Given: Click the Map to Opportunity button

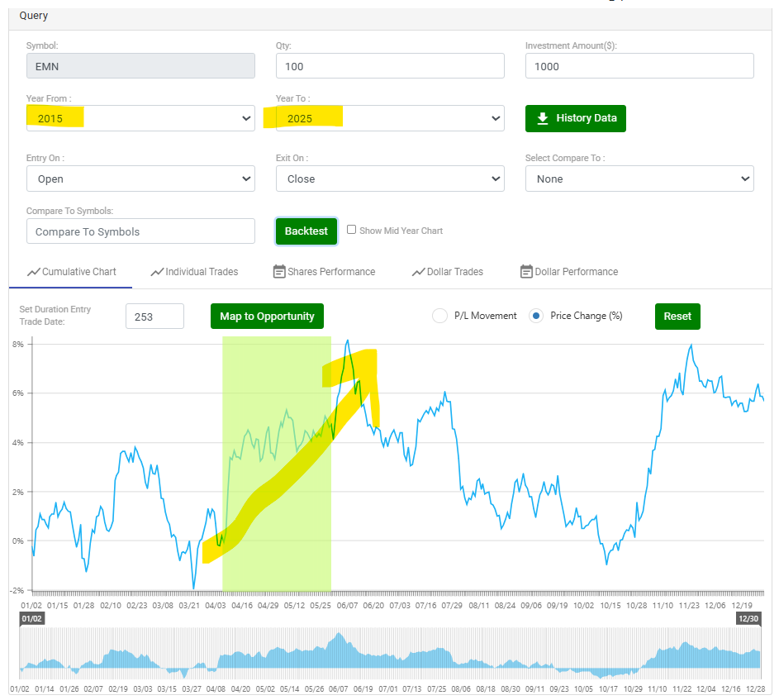Looking at the screenshot, I should point(267,317).
